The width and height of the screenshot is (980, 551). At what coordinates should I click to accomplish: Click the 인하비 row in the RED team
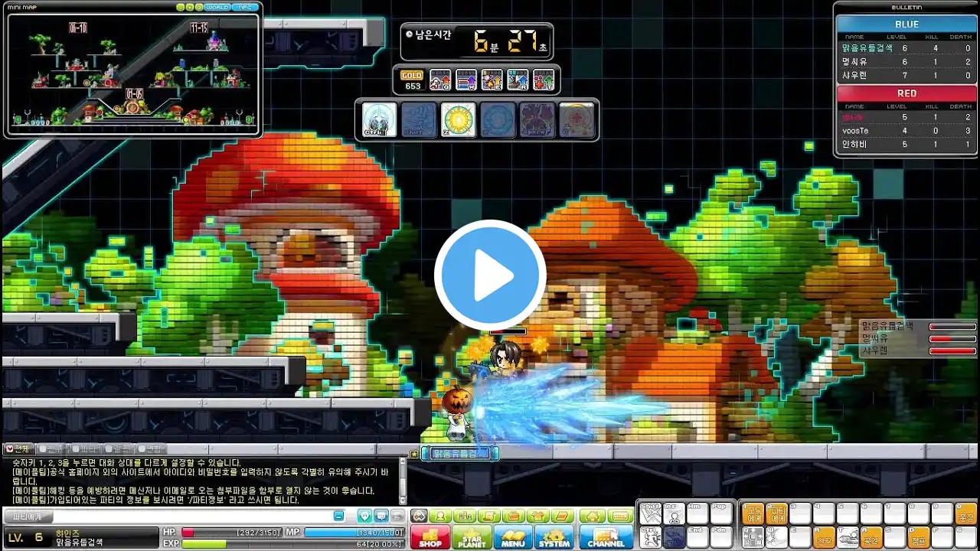(x=906, y=145)
